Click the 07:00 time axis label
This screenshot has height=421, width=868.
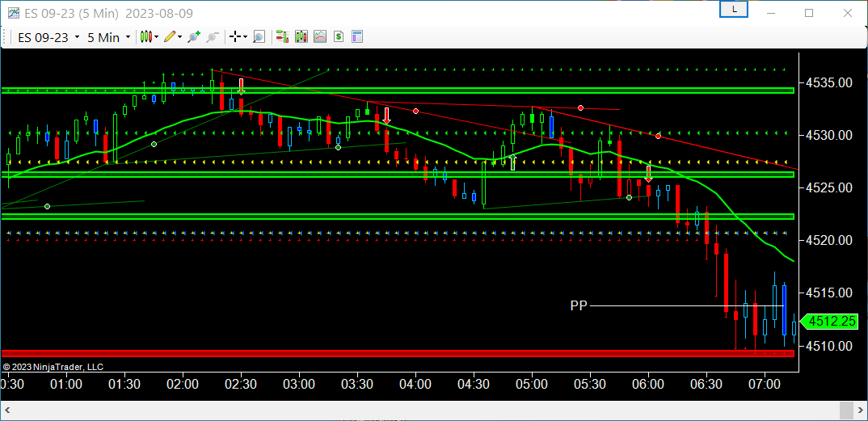tap(765, 384)
